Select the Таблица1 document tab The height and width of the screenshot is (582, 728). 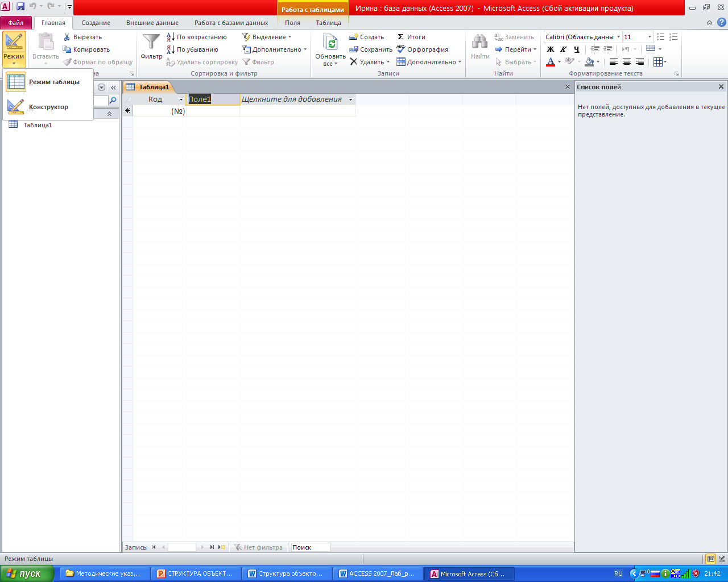(148, 87)
